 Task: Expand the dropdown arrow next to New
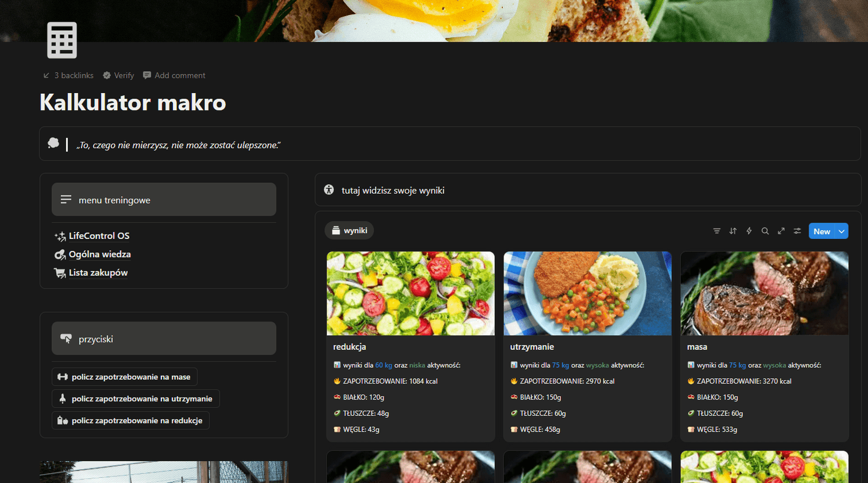842,231
